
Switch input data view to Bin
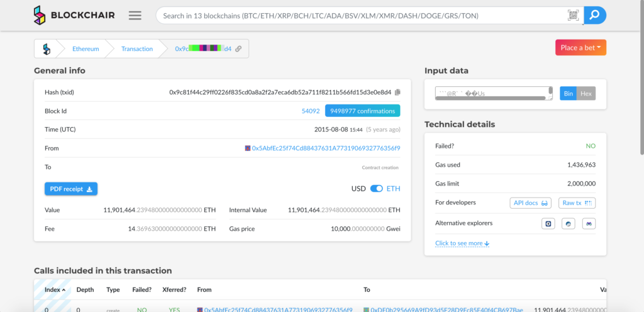pos(568,94)
